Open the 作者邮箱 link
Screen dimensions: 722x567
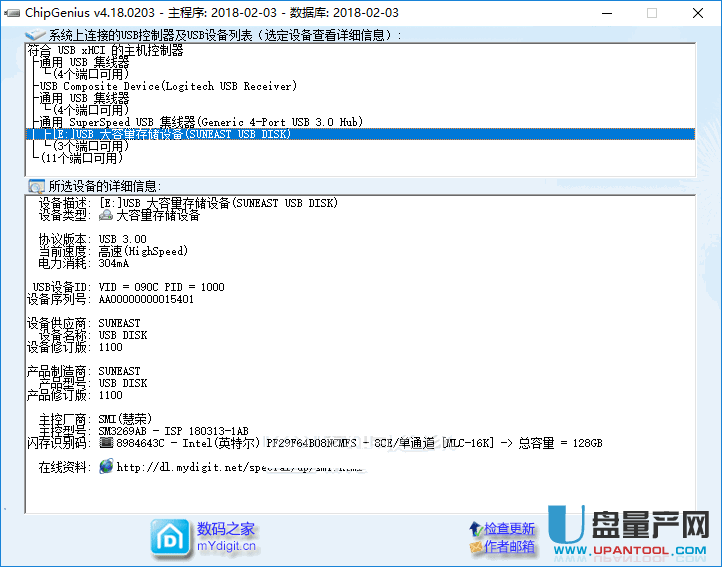[509, 547]
